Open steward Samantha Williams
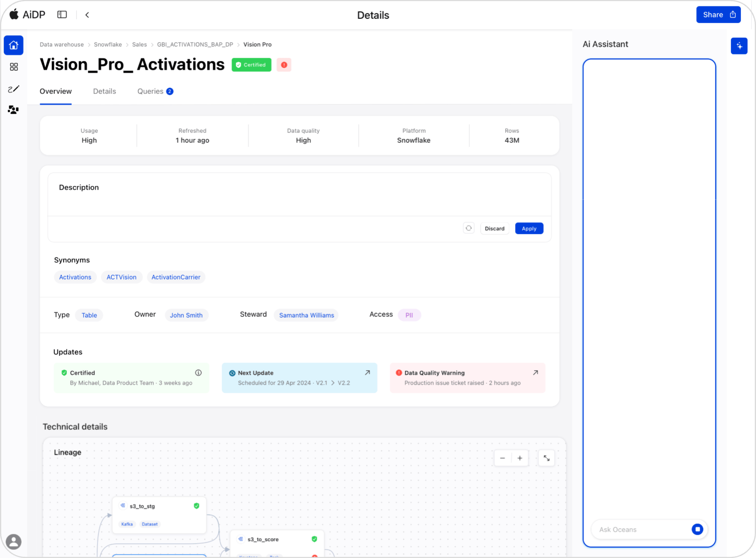Screen dimensions: 756x558 [306, 315]
